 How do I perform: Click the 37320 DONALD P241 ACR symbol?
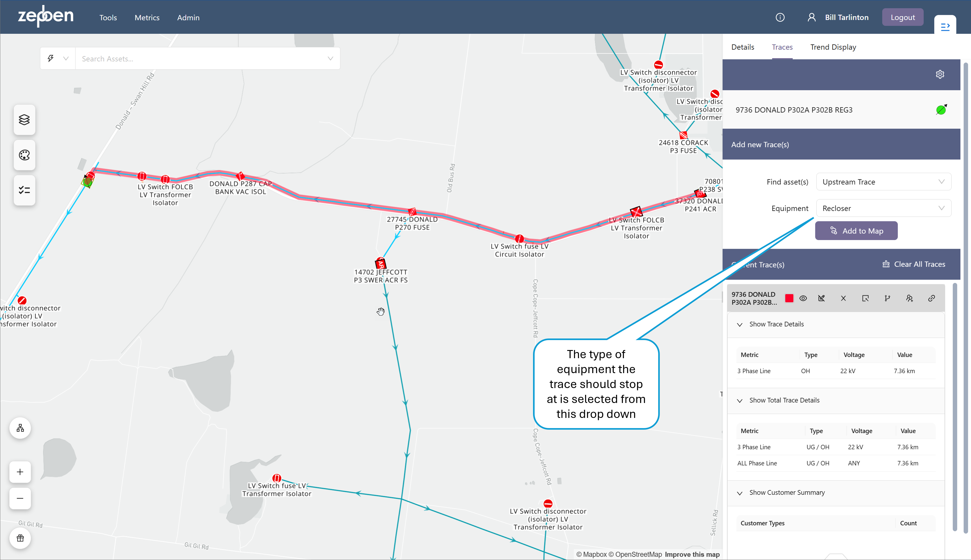[700, 193]
